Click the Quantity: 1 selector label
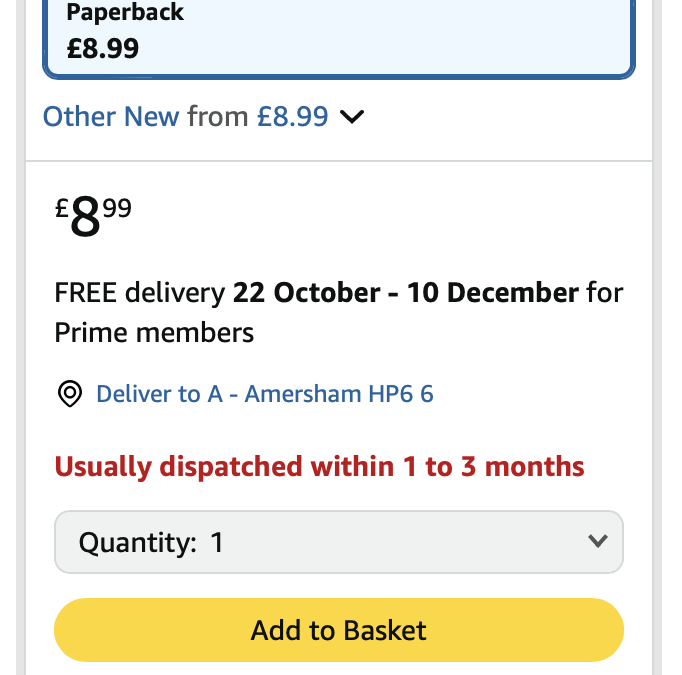Viewport: 682px width, 675px height. click(151, 543)
